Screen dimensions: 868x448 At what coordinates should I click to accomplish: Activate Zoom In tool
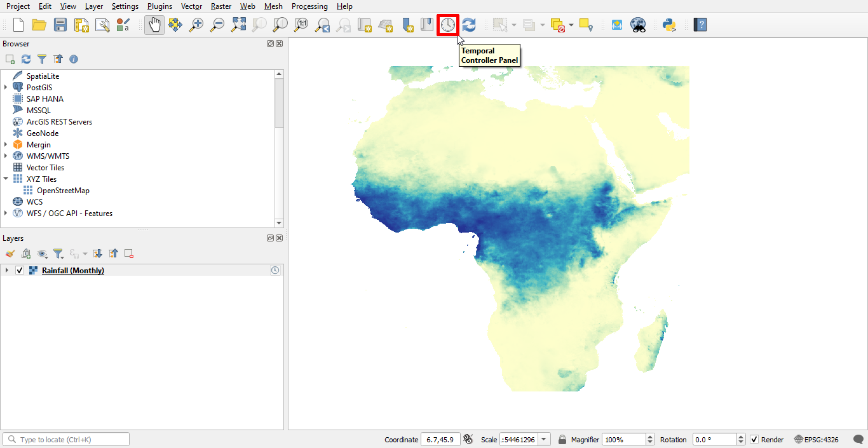[x=196, y=25]
